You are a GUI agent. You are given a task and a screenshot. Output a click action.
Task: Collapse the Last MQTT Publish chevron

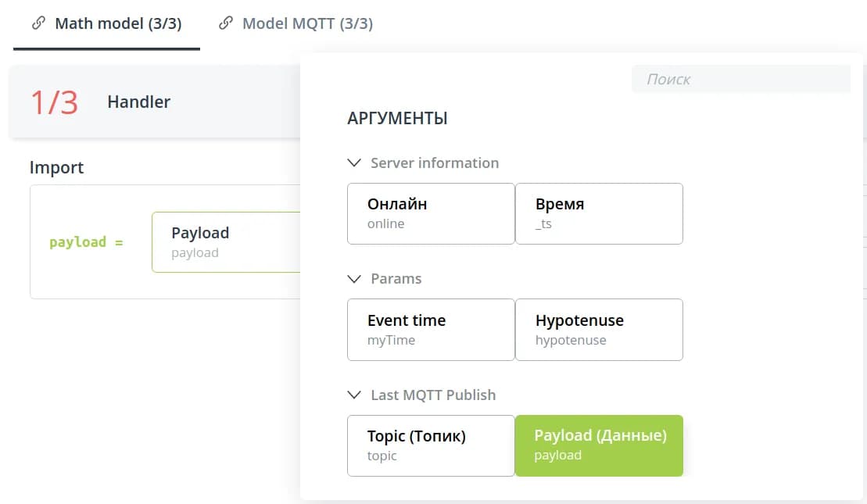pyautogui.click(x=355, y=395)
